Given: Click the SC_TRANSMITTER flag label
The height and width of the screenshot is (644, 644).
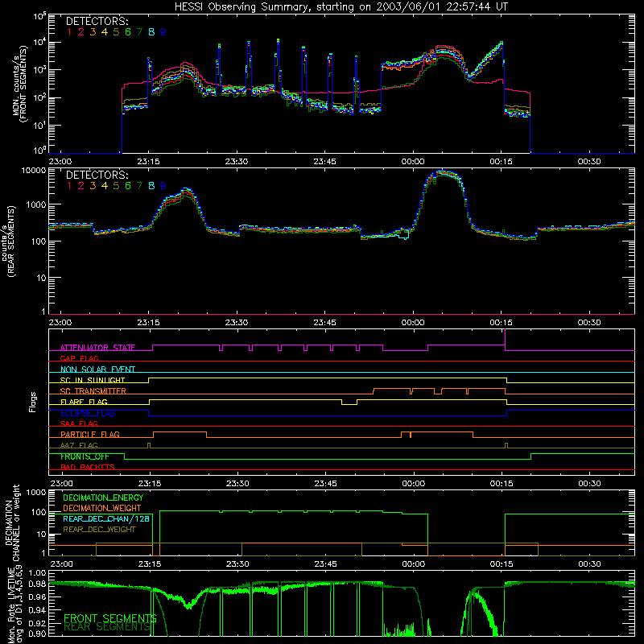Looking at the screenshot, I should (93, 391).
